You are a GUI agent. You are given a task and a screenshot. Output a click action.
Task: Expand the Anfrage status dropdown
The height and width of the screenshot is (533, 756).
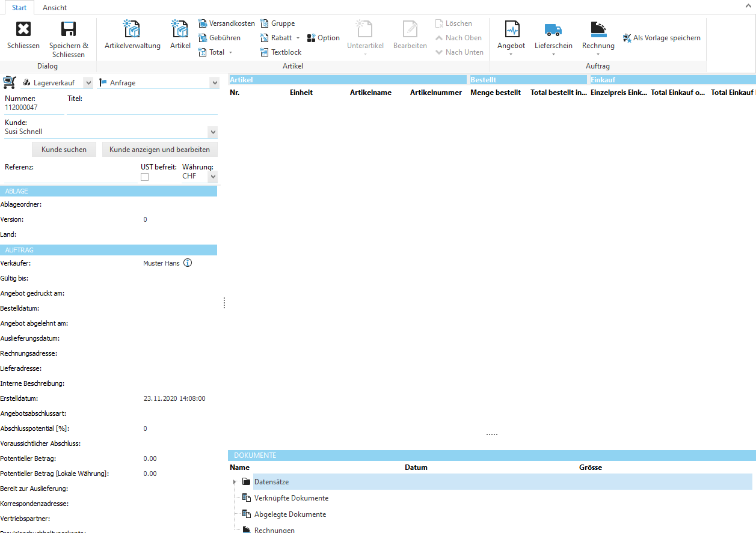pos(214,83)
